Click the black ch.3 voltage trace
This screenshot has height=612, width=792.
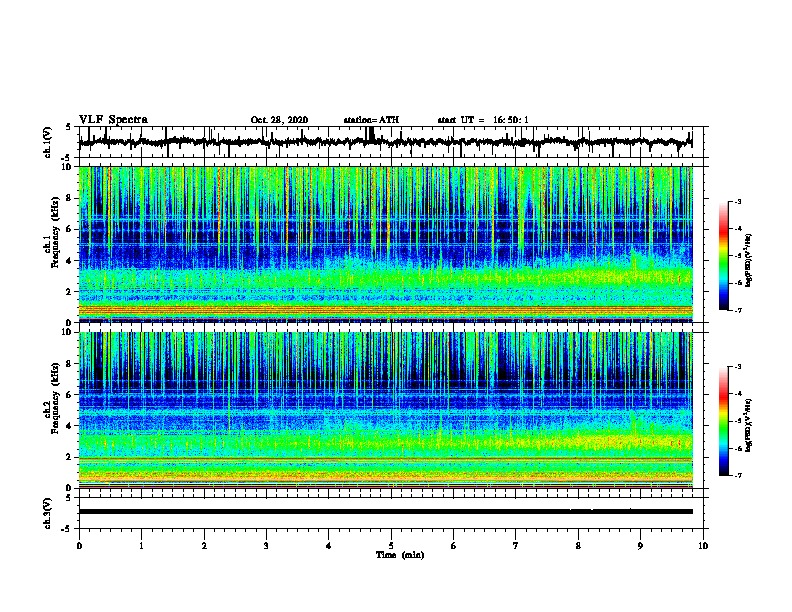pos(386,512)
